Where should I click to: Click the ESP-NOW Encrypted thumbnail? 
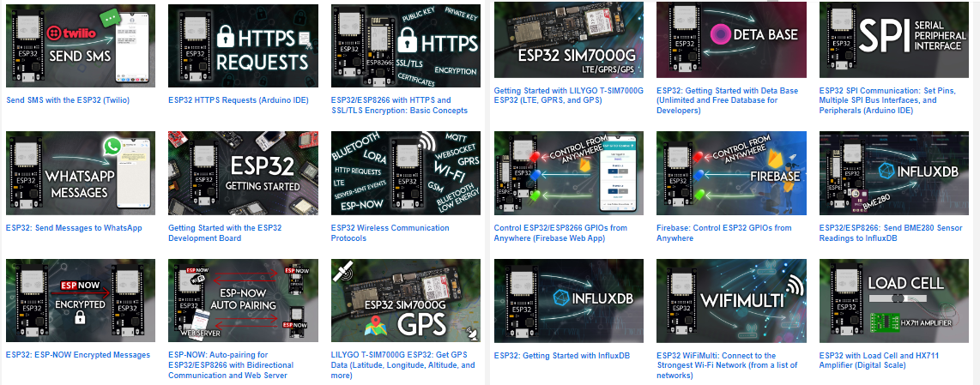81,300
